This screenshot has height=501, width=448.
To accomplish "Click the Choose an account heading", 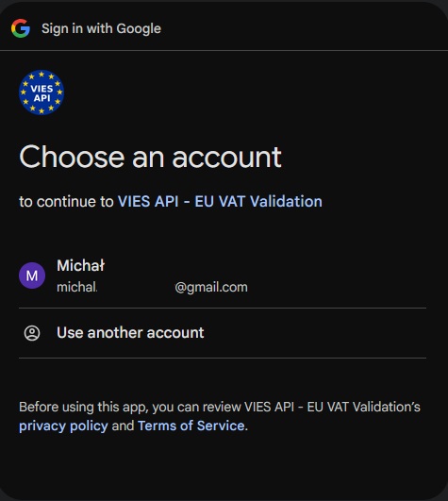I will [x=150, y=157].
